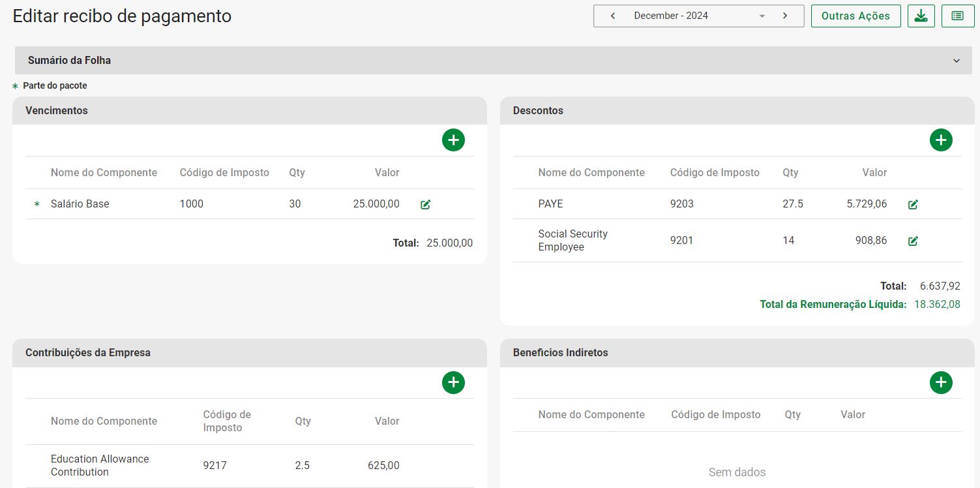Edit the Salário Base row
Viewport: 980px width, 488px height.
[426, 204]
